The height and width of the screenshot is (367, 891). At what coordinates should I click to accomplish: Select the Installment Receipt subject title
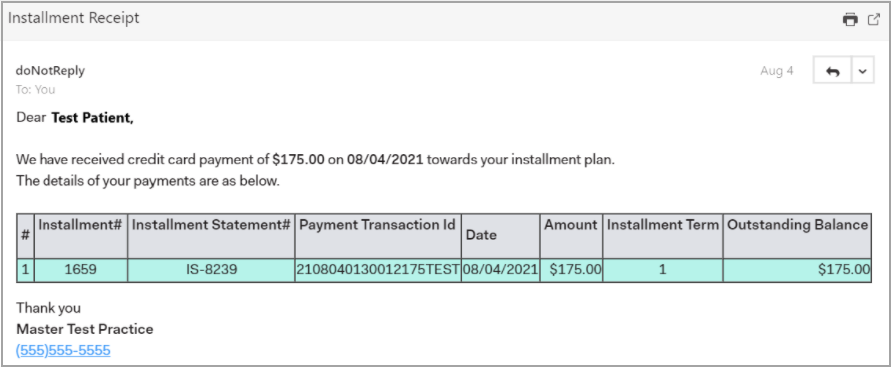coord(74,18)
